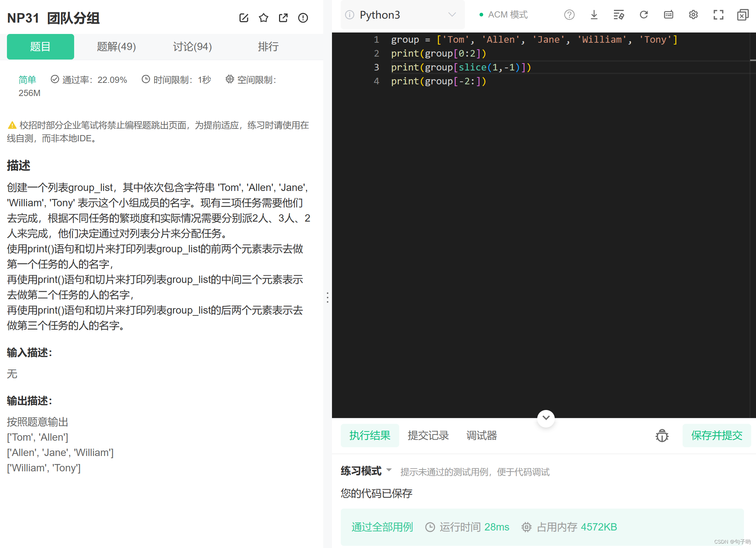756x548 pixels.
Task: Open the problem in a new window
Action: pyautogui.click(x=283, y=18)
